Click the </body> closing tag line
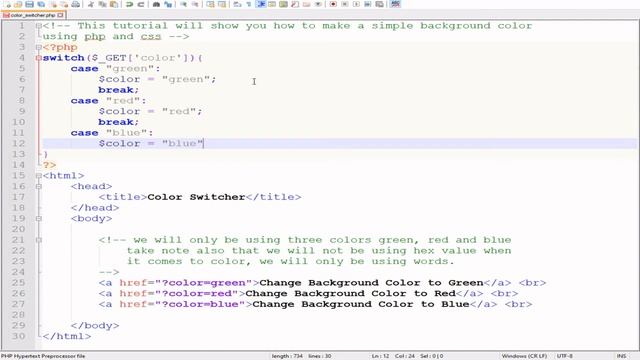 point(95,326)
